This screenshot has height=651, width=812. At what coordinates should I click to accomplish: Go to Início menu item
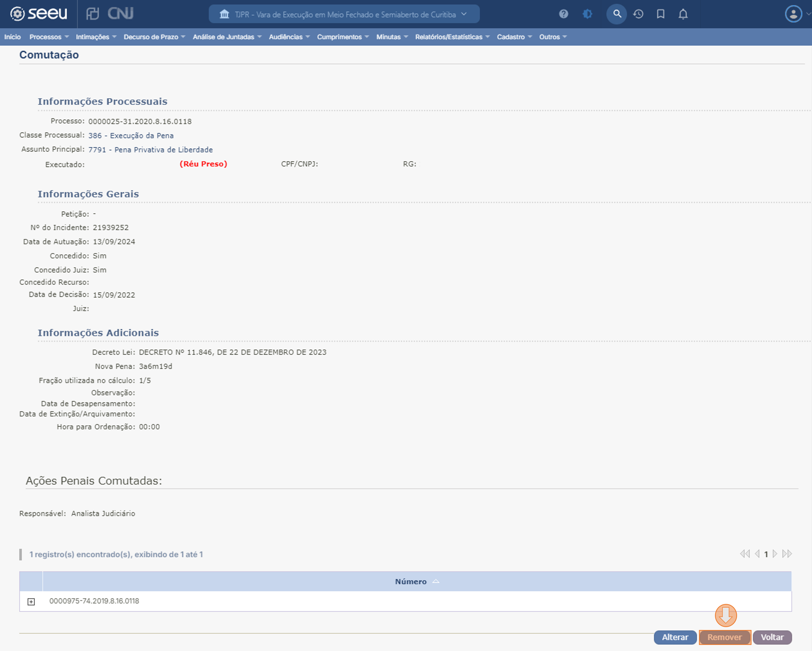pos(12,37)
